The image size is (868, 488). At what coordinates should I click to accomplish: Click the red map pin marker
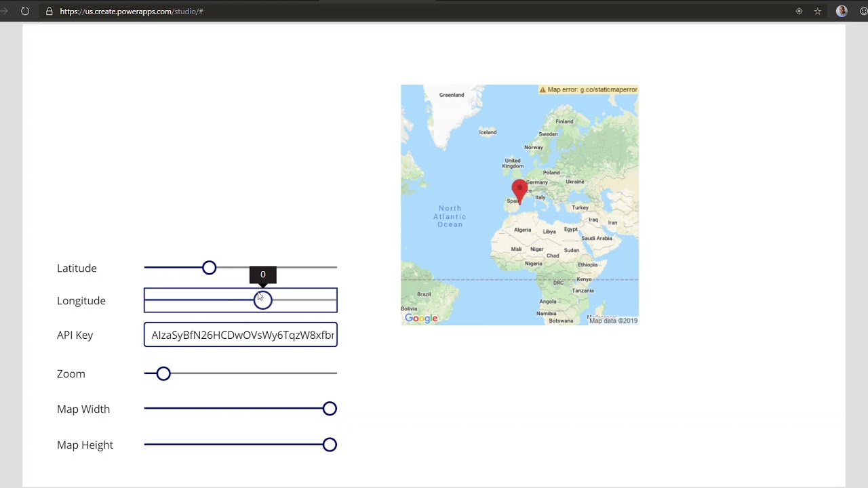(519, 191)
